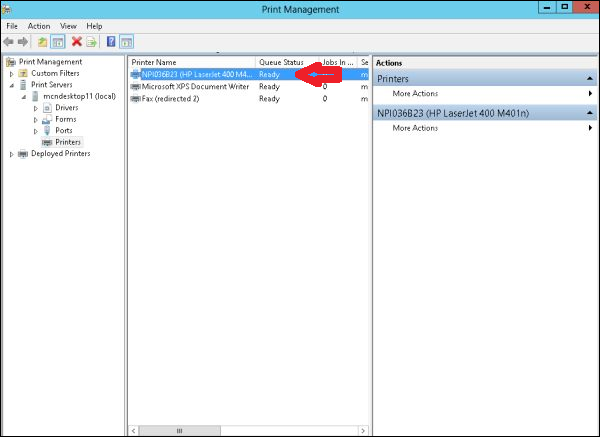Click the Print Servers server icon

pos(23,85)
